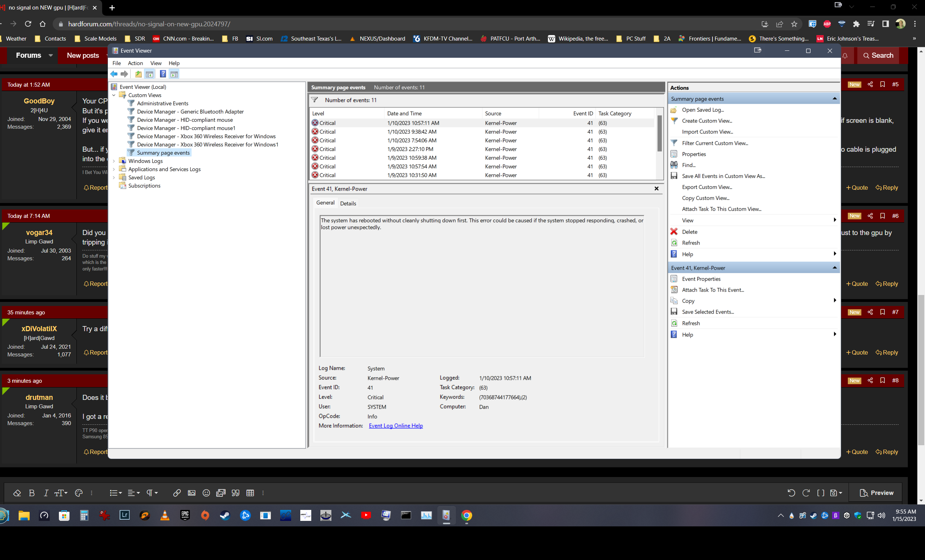Viewport: 925px width, 560px height.
Task: Expand the Windows Logs node
Action: 114,161
